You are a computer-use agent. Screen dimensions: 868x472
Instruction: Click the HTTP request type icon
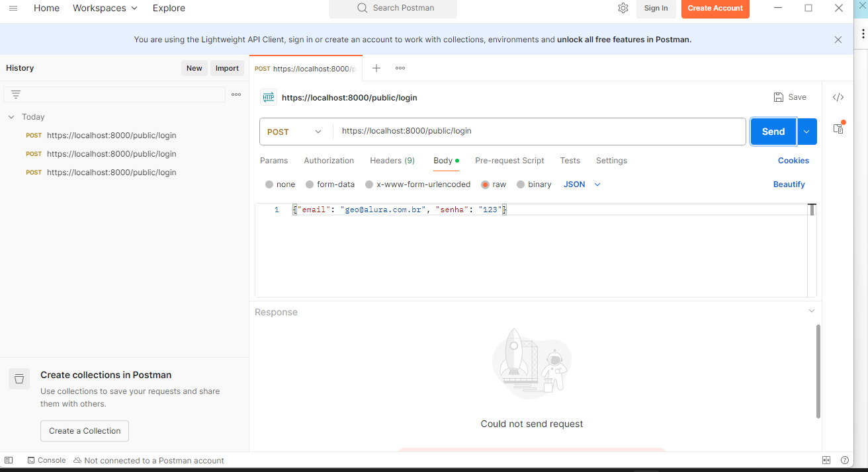[x=268, y=97]
